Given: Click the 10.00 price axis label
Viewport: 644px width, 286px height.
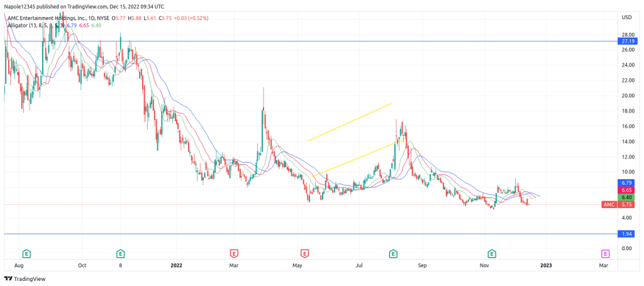Looking at the screenshot, I should tap(628, 172).
